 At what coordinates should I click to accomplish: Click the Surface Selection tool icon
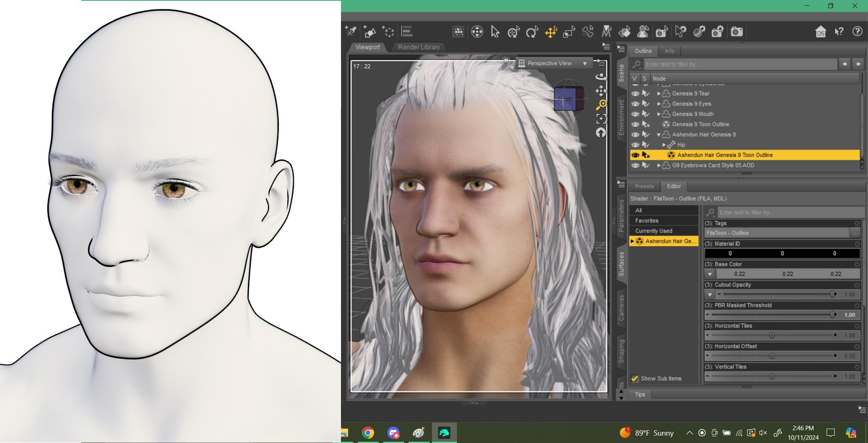pyautogui.click(x=625, y=32)
